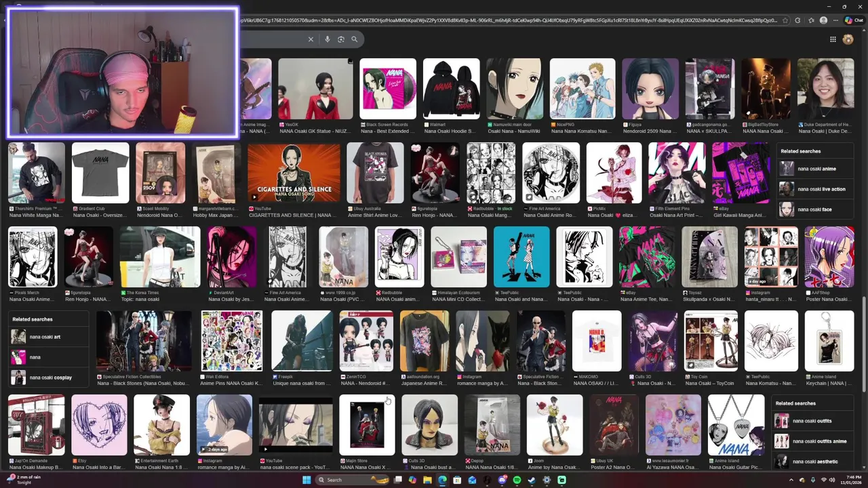The width and height of the screenshot is (868, 488).
Task: Launch Copilot from the taskbar
Action: pyautogui.click(x=412, y=480)
